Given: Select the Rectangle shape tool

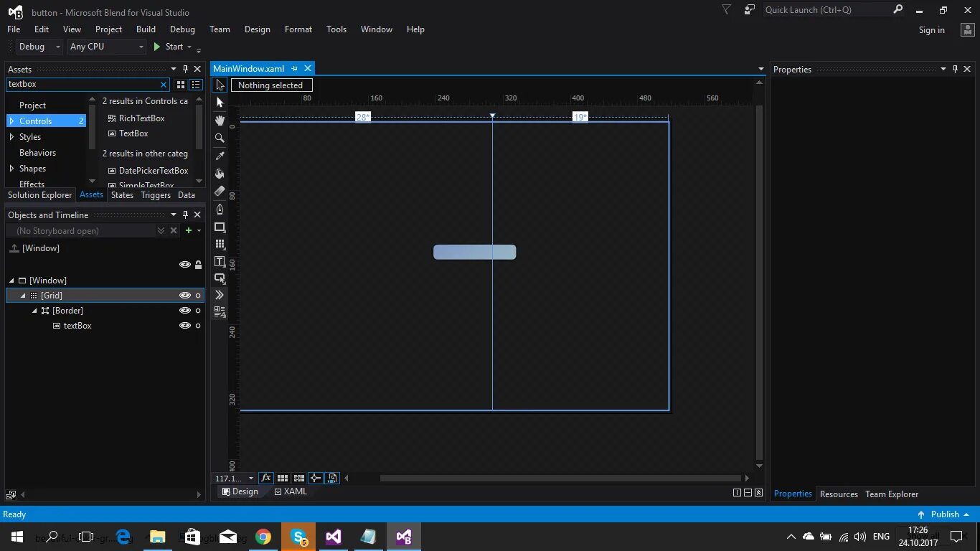Looking at the screenshot, I should 220,227.
